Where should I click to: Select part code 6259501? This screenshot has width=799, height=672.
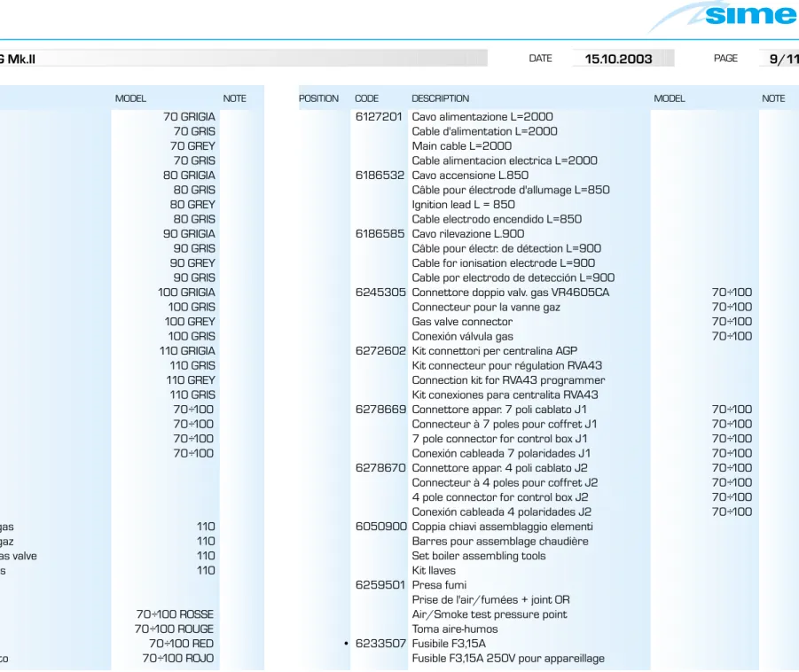(380, 585)
